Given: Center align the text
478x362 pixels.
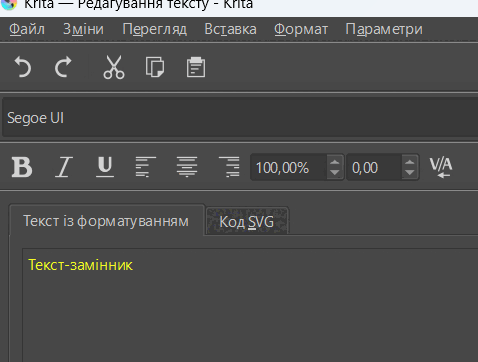Looking at the screenshot, I should [x=187, y=167].
